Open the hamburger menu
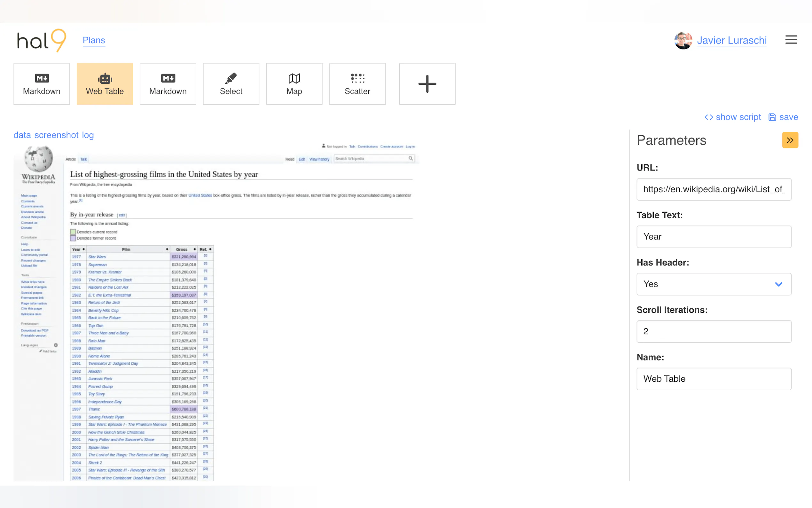The image size is (812, 508). [791, 40]
